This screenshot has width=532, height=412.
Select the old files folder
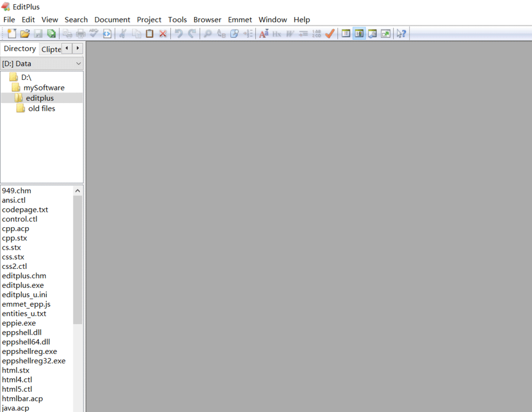click(x=41, y=109)
